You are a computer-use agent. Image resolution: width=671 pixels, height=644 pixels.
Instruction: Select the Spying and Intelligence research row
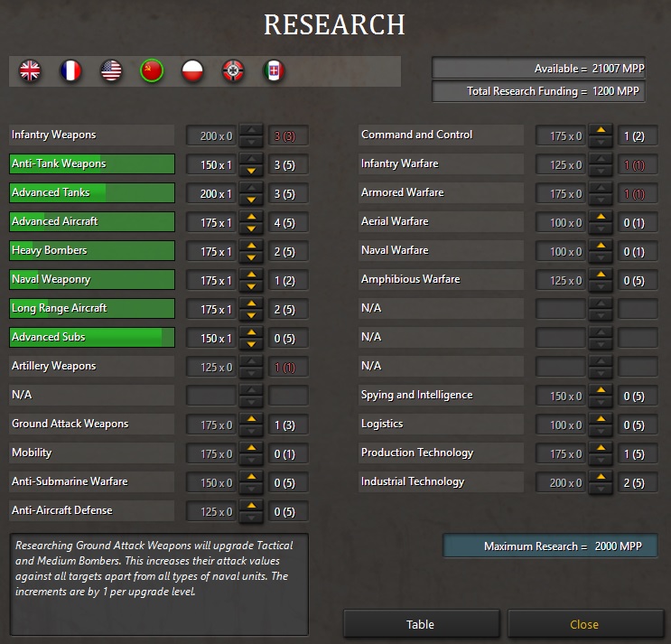(442, 395)
